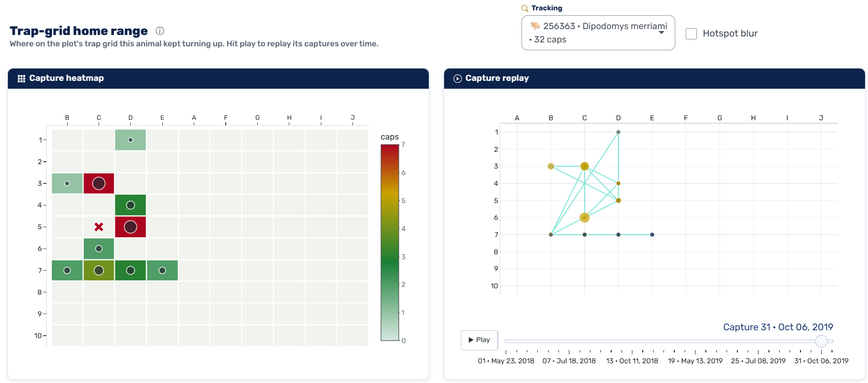
Task: Click the play-circle icon in Capture replay header
Action: tap(457, 78)
